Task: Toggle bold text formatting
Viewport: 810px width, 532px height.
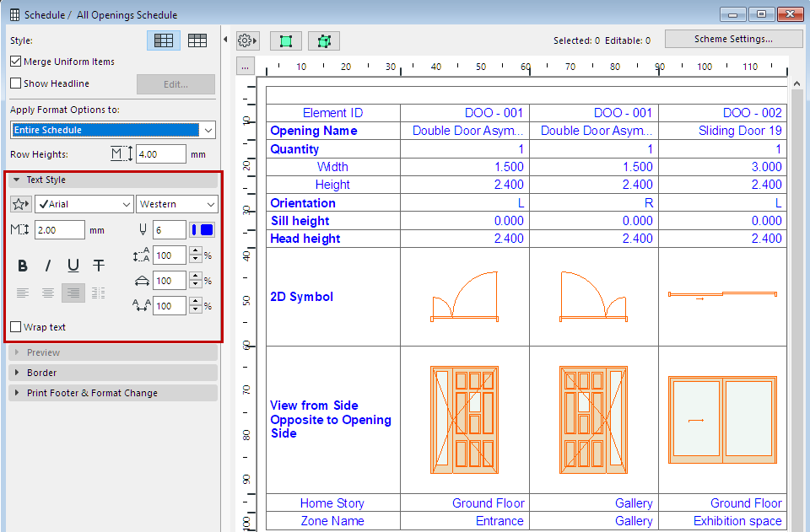Action: pos(23,266)
